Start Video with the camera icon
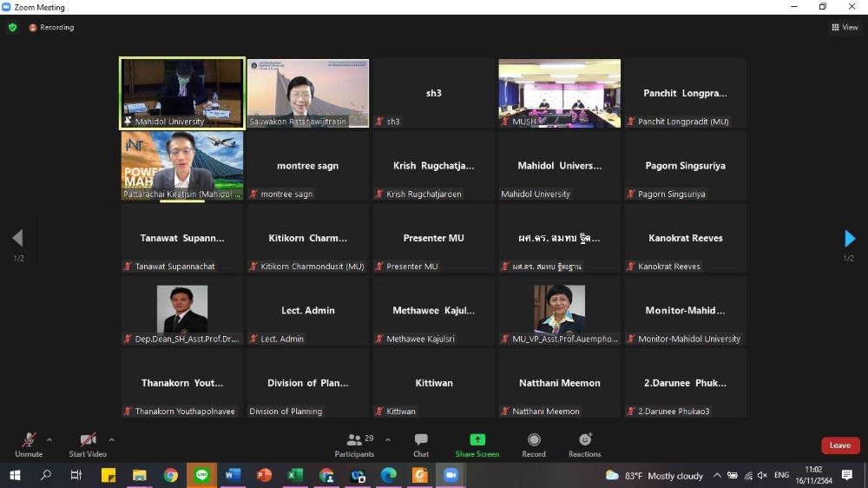Viewport: 868px width, 488px height. 88,440
